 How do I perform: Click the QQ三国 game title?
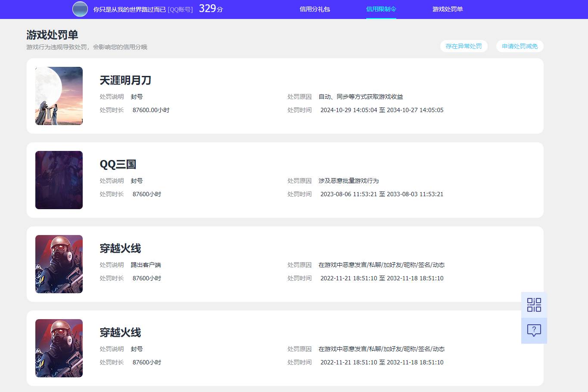[x=118, y=164]
